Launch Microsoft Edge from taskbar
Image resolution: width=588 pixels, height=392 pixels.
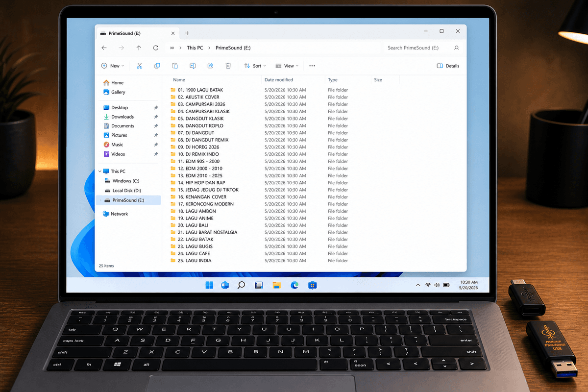coord(294,285)
